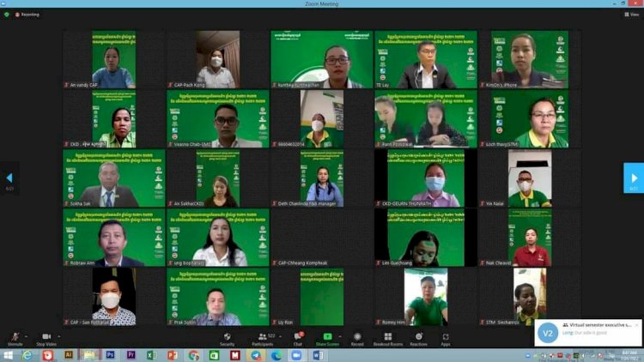The image size is (644, 362).
Task: Open the Virtual semester executive chat notification
Action: coord(588,333)
